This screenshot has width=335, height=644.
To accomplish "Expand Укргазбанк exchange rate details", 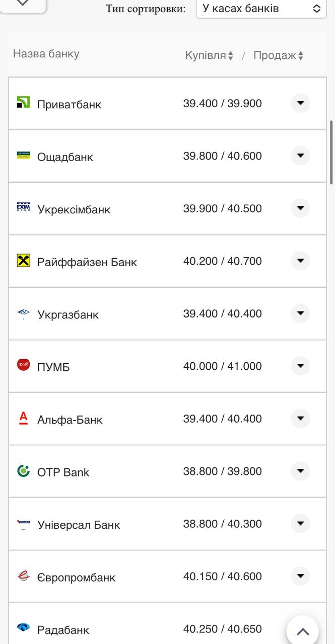I will (x=300, y=313).
